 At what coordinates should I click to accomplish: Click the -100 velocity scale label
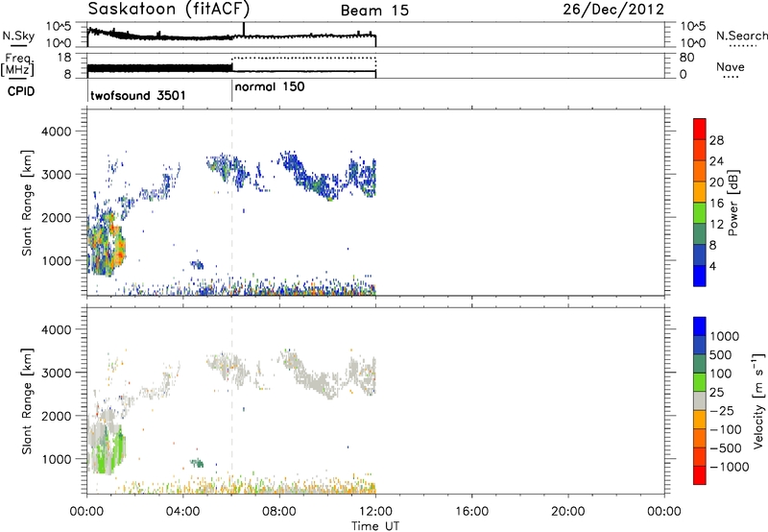point(726,429)
